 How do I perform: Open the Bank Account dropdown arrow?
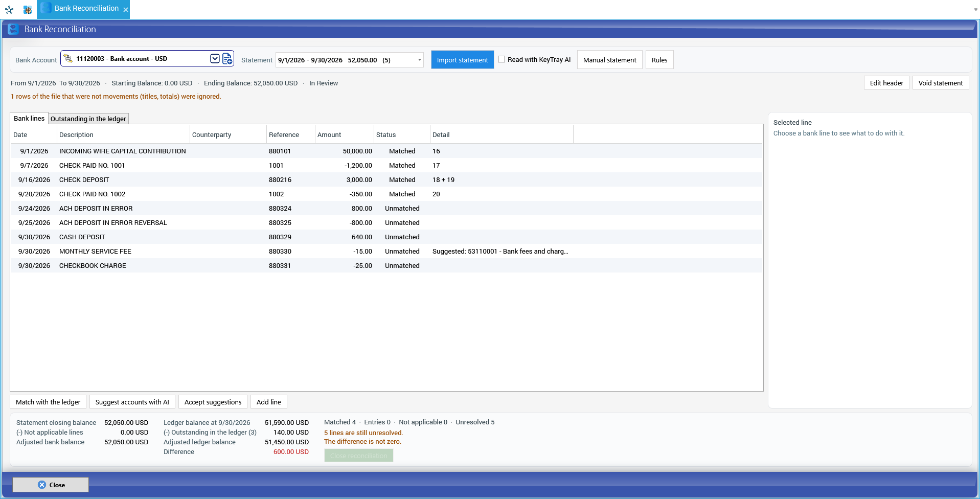click(215, 58)
